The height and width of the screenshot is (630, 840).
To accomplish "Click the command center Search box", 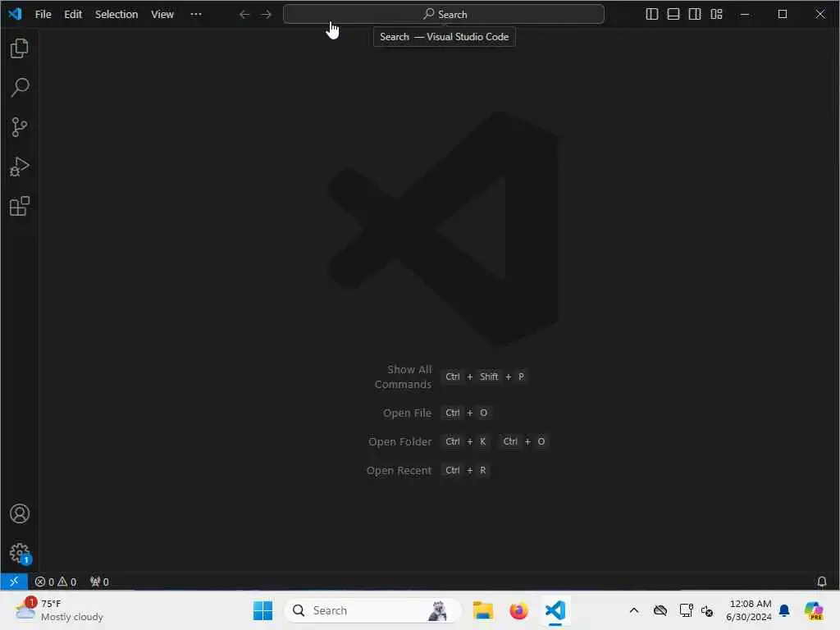I will tap(444, 15).
